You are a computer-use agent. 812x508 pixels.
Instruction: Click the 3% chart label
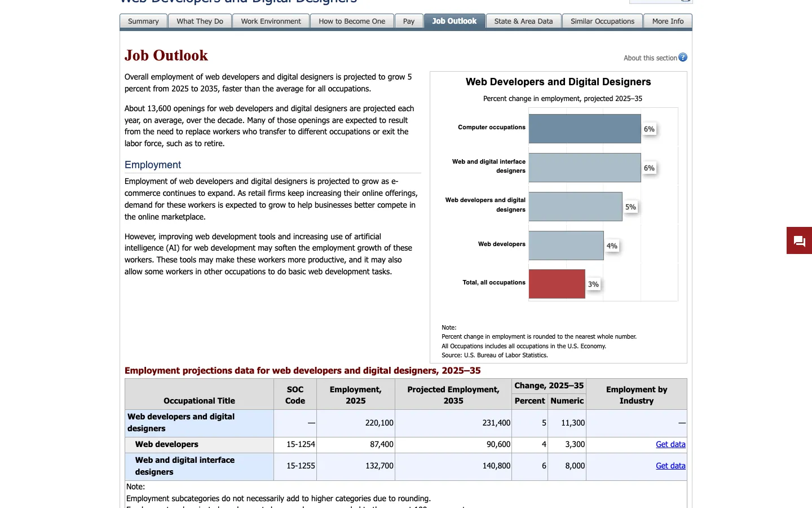593,284
